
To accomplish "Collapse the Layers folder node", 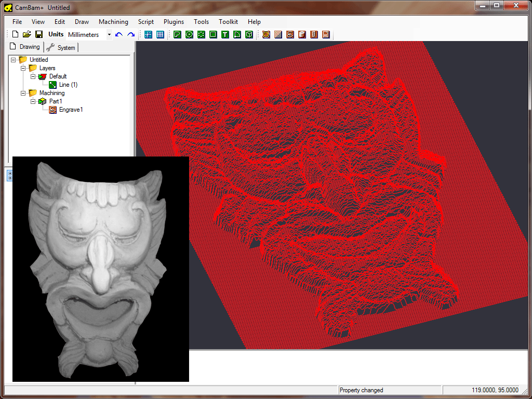I will click(x=23, y=68).
